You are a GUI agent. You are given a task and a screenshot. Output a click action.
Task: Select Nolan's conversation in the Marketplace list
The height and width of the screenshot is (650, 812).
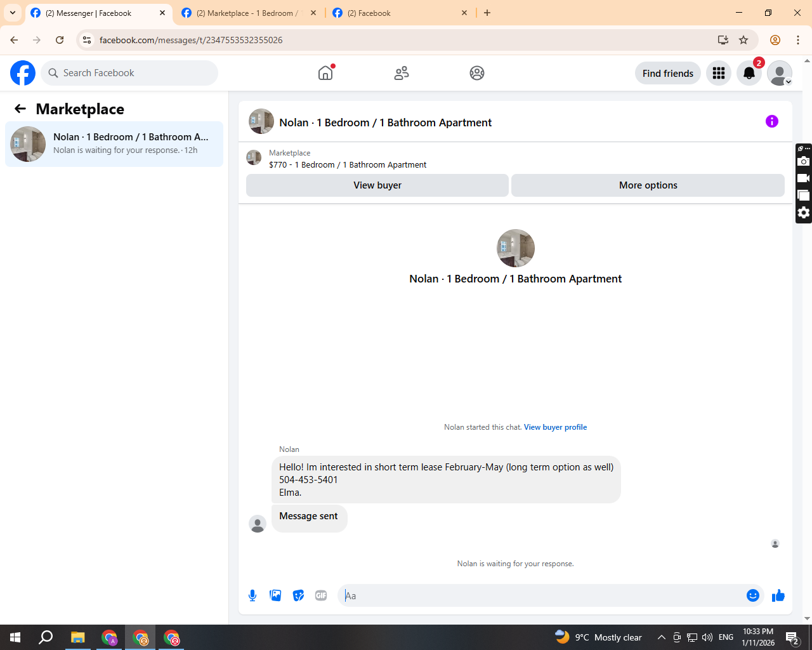114,144
